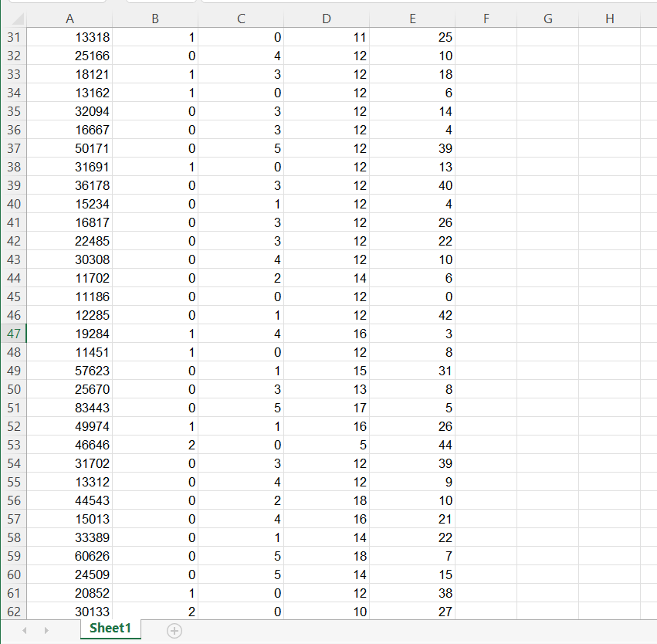The width and height of the screenshot is (657, 644).
Task: Click cell containing 11451
Action: 69,352
